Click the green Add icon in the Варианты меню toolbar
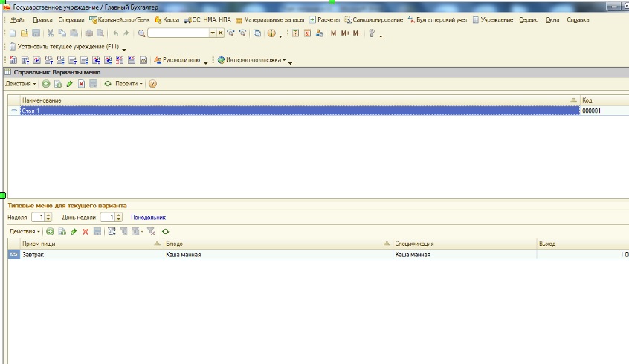 coord(46,84)
